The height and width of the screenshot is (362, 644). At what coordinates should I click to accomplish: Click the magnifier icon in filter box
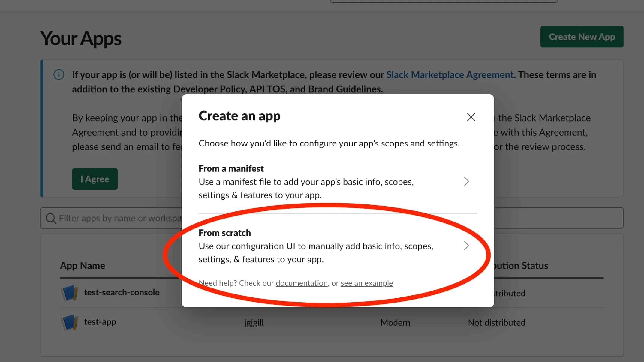click(x=50, y=218)
